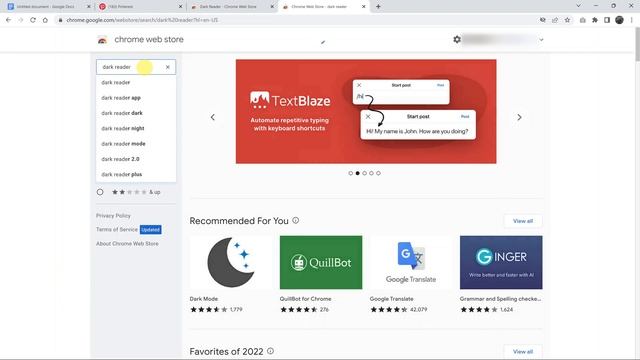Image resolution: width=640 pixels, height=360 pixels.
Task: Open the TextBlaze promo banner
Action: (366, 111)
